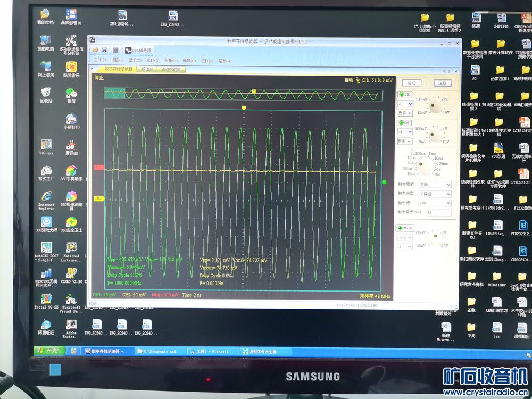Open the 酷我音乐 desktop shortcut
This screenshot has width=532, height=399.
pyautogui.click(x=71, y=67)
